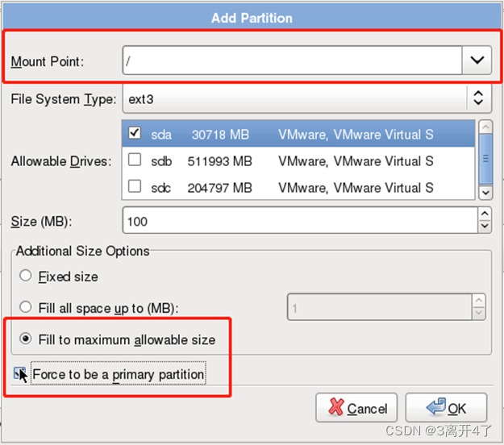
Task: Confirm with the OK button
Action: tap(446, 407)
